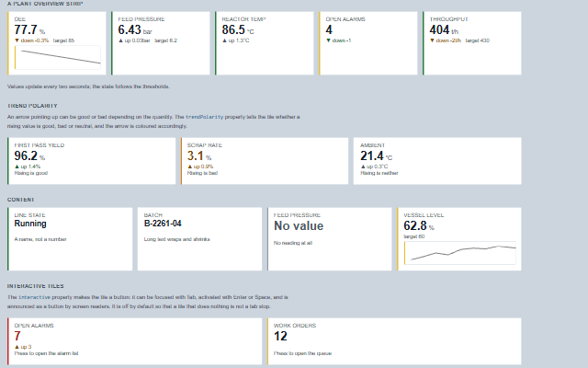Click the THROUGHPUT tile label

click(448, 19)
